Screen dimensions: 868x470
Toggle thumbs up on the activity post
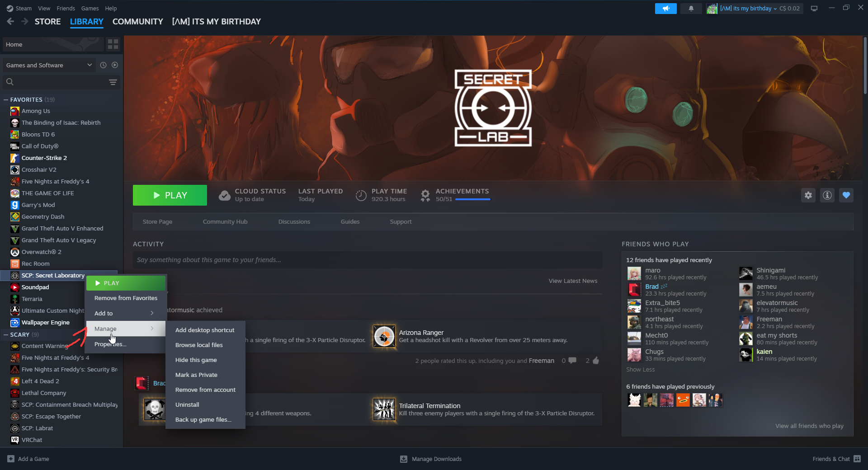click(596, 360)
